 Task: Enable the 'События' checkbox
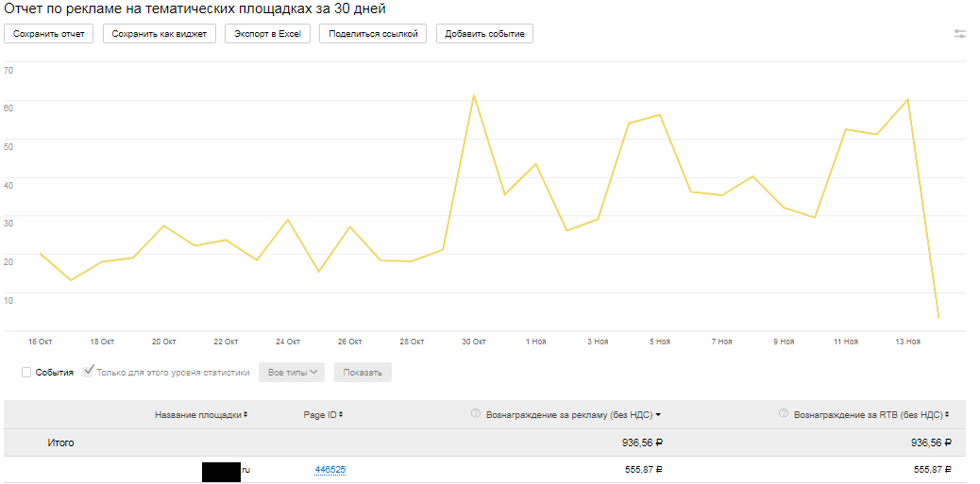pyautogui.click(x=26, y=373)
